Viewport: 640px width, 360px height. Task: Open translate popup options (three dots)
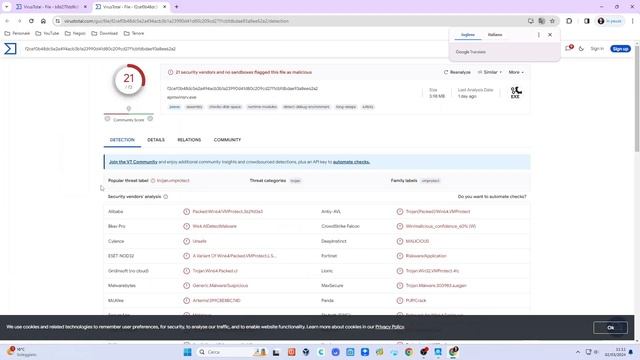pos(539,35)
